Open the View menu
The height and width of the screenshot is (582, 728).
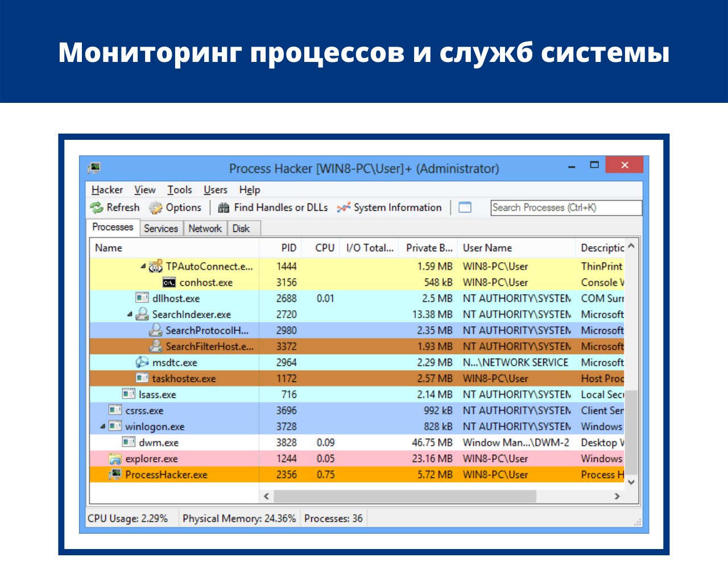tap(145, 190)
